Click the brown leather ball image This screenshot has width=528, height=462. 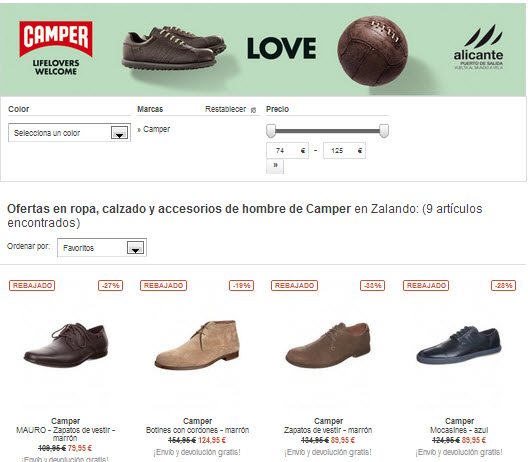(x=372, y=51)
